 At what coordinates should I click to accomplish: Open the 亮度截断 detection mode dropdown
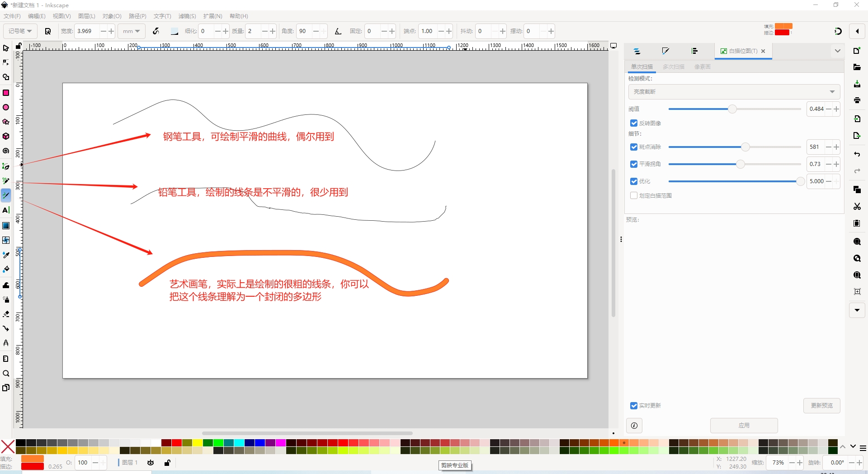tap(734, 92)
